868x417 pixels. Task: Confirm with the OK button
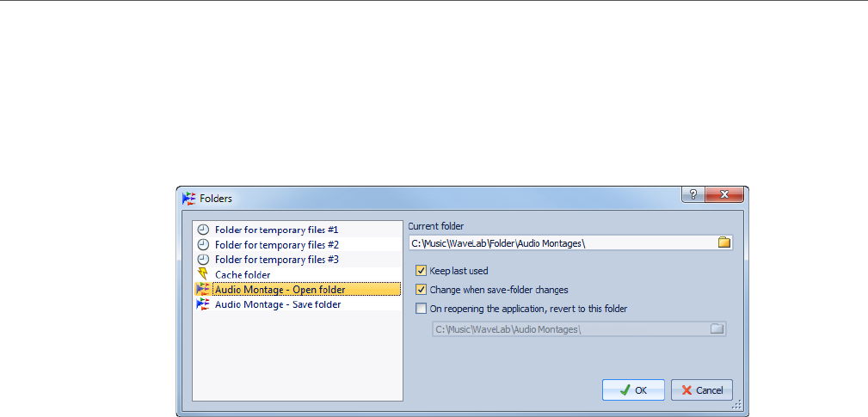click(633, 390)
